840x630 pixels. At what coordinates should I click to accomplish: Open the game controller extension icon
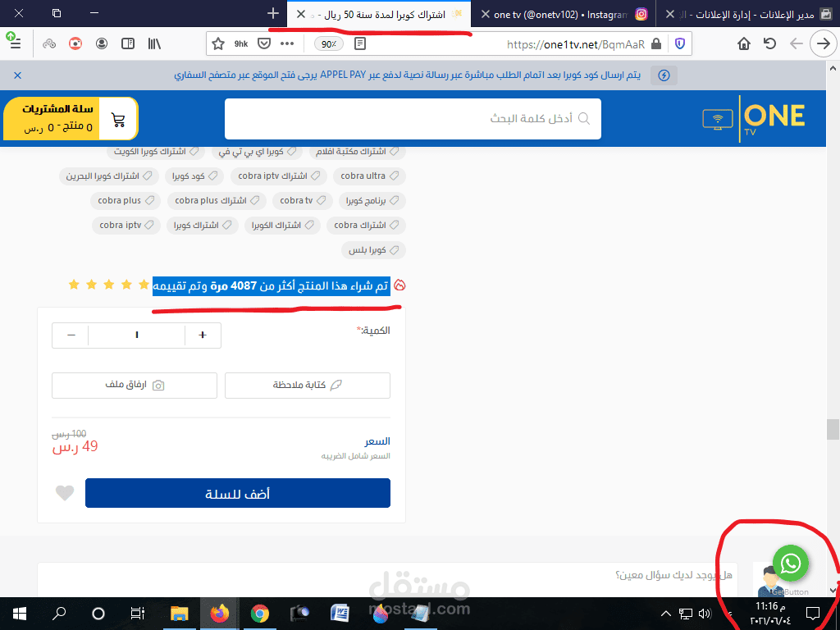point(49,44)
